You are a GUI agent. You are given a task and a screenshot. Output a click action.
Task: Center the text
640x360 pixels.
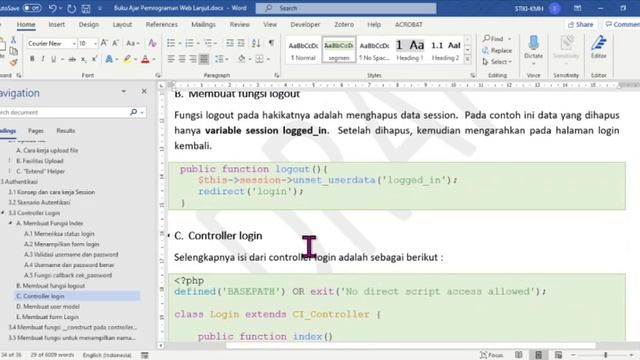[182, 59]
